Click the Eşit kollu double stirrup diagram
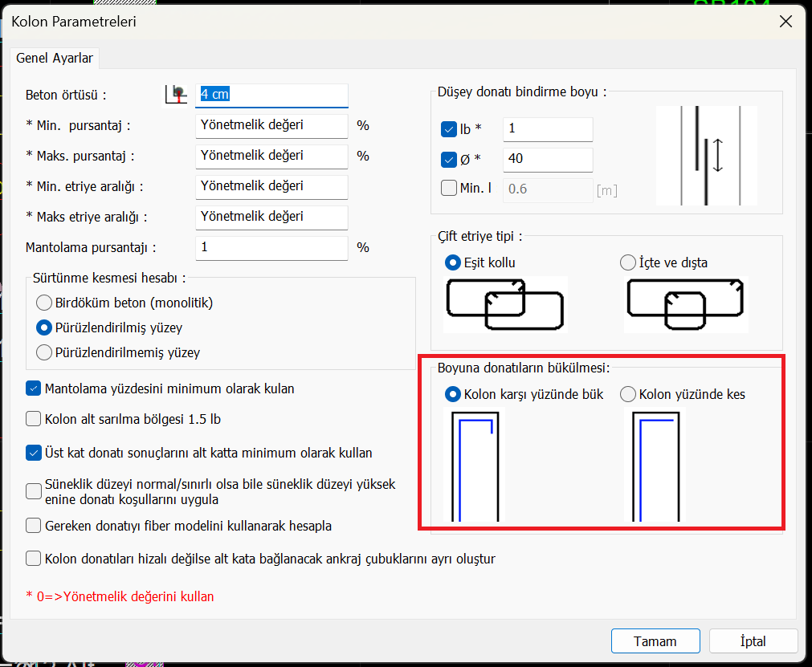The image size is (812, 667). tap(505, 304)
